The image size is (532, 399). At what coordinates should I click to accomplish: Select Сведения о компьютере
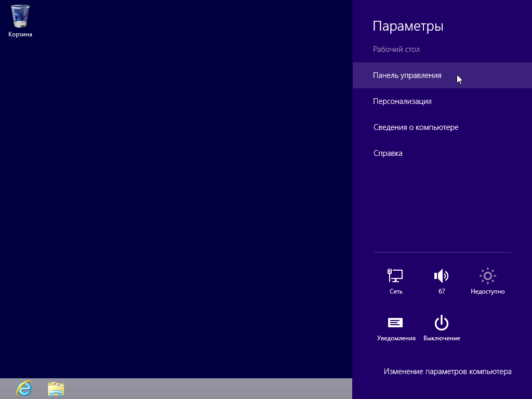click(416, 127)
